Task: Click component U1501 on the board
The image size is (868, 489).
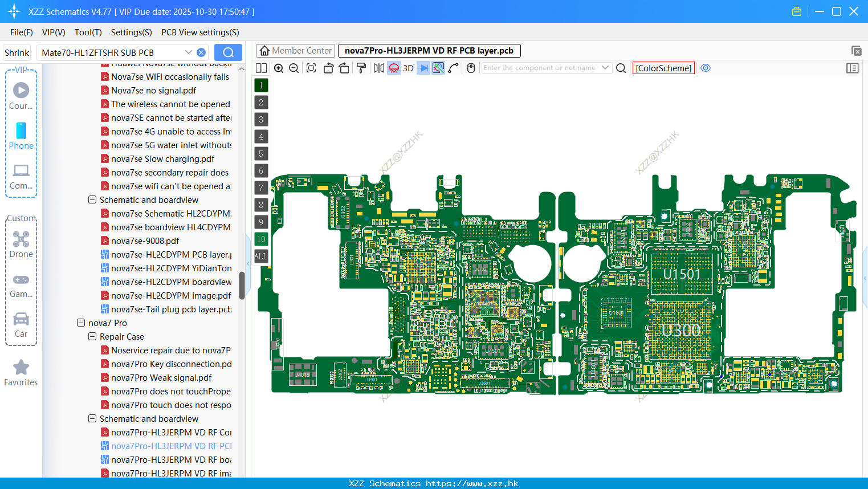Action: coord(682,274)
